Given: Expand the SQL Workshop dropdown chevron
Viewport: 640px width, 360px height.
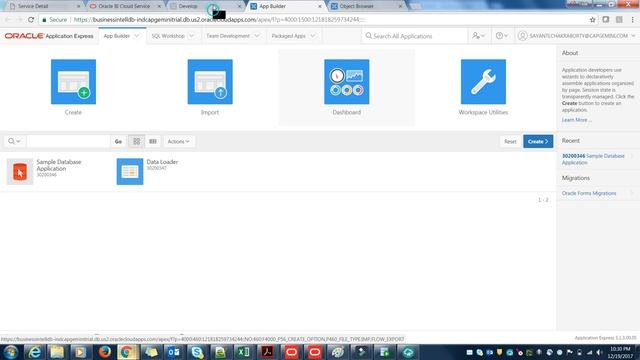Looking at the screenshot, I should 191,36.
